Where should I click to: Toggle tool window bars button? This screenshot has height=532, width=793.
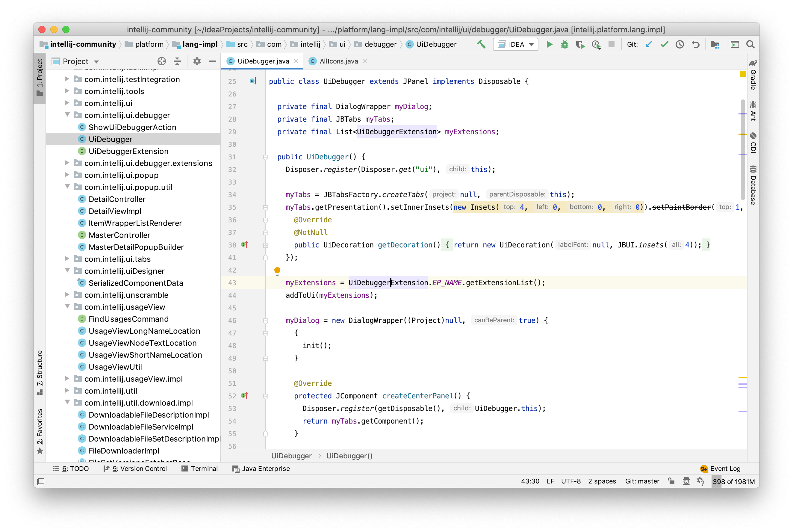coord(41,481)
